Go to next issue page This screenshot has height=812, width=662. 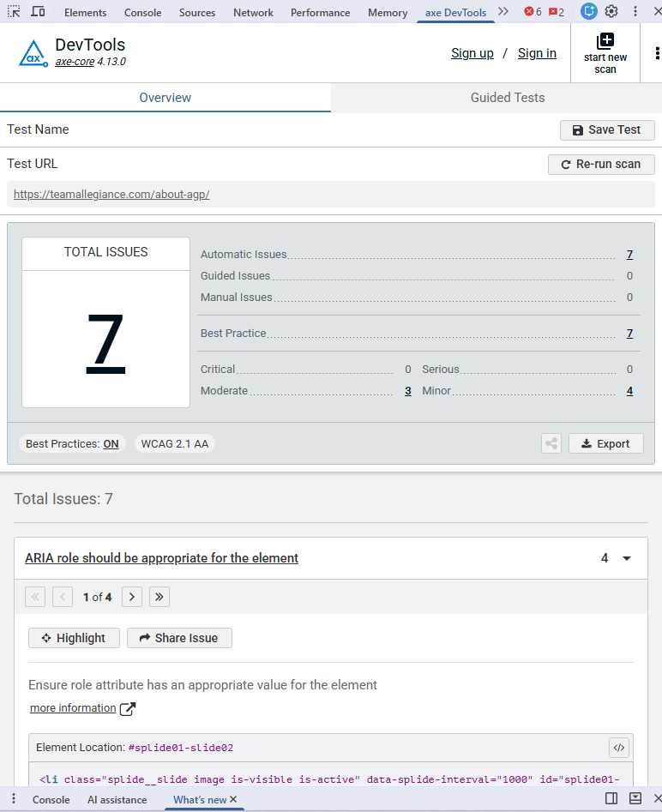tap(132, 597)
